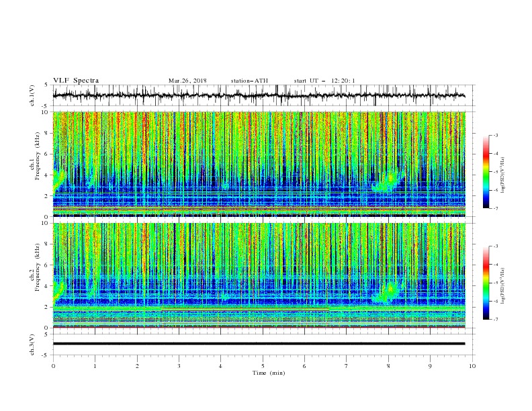Click the ch.1 colorbar "log(PSD)(V²/Hz)" label
Screen dimensions: 532x411
pos(502,175)
